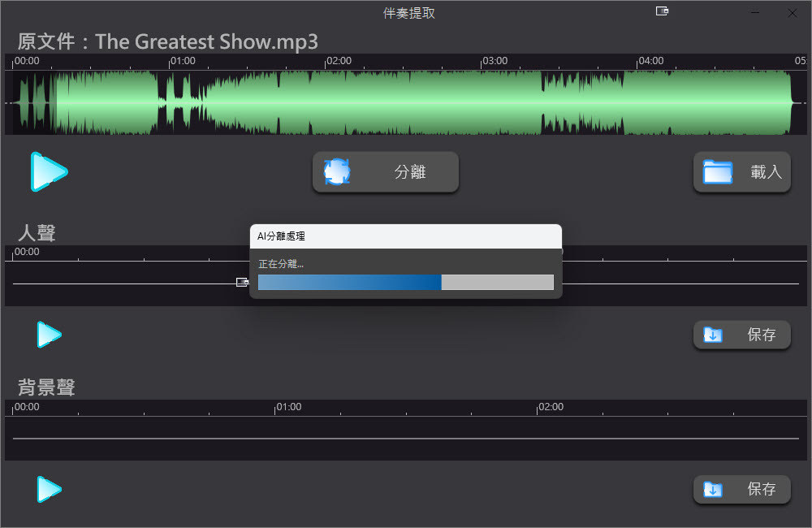Image resolution: width=812 pixels, height=528 pixels.
Task: Click the playhead marker icon on the 人聲 track
Action: point(241,281)
